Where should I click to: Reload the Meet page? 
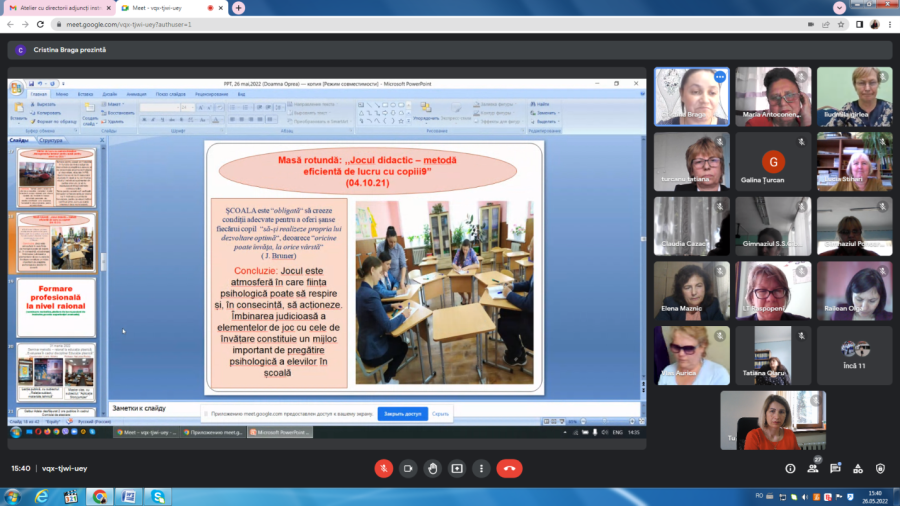point(40,25)
